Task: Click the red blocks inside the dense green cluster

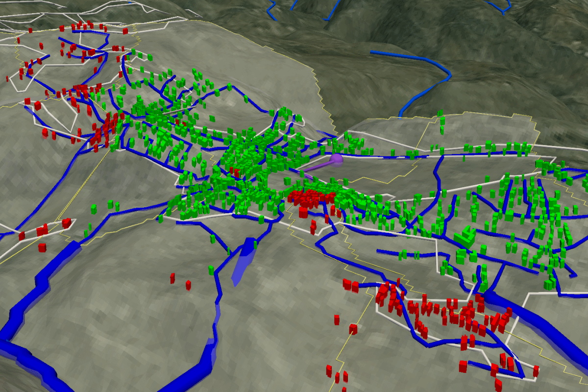Action: click(236, 172)
